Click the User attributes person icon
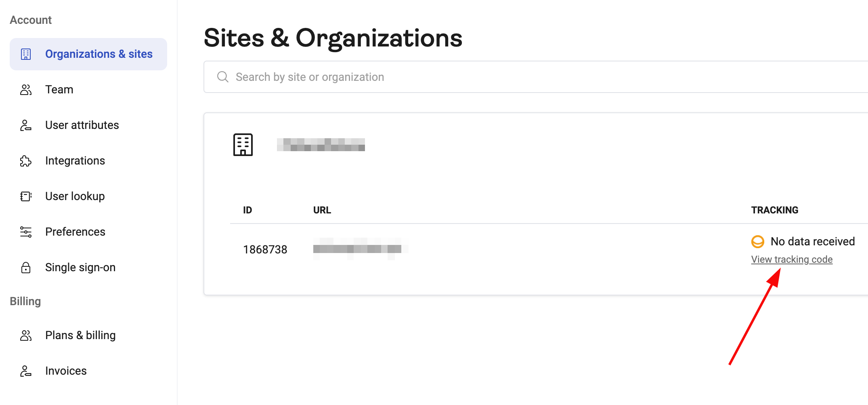Screen dimensions: 868x405 point(26,125)
